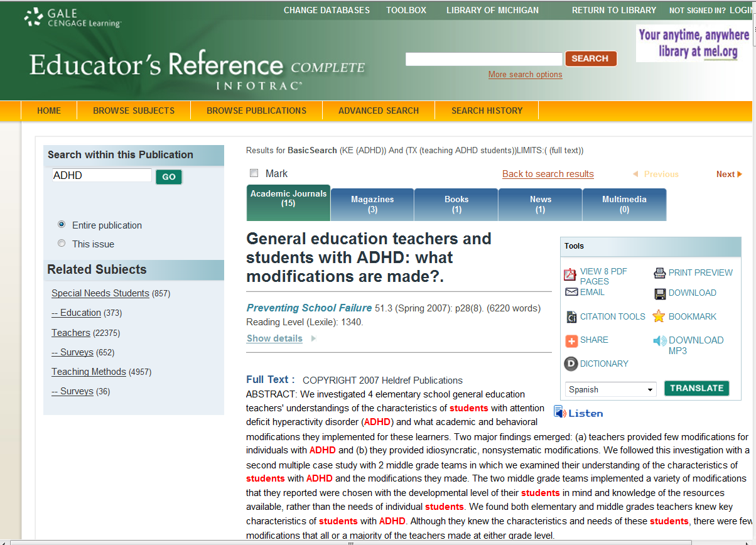Viewport: 756px width, 545px height.
Task: Click the Return to Library link
Action: coord(614,10)
